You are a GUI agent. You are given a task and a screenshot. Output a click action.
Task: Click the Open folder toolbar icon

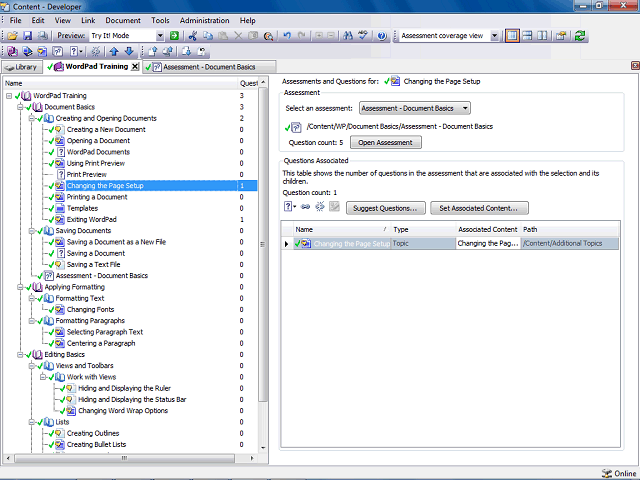[x=13, y=36]
